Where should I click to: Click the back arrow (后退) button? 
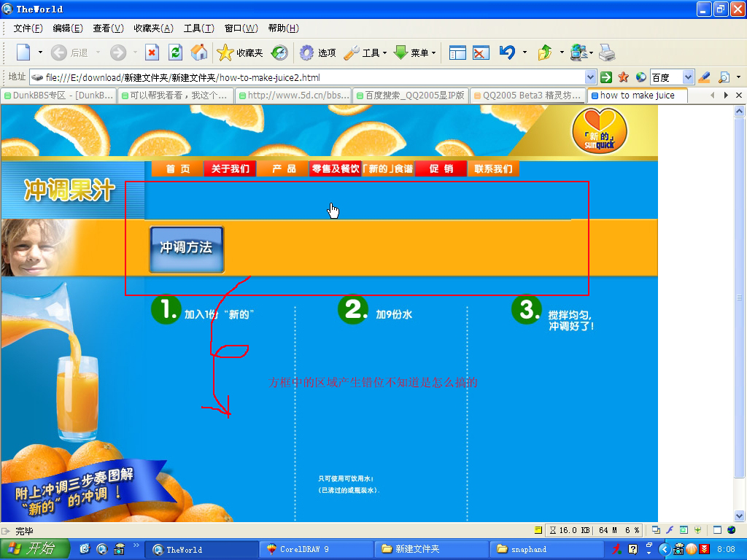(x=69, y=52)
